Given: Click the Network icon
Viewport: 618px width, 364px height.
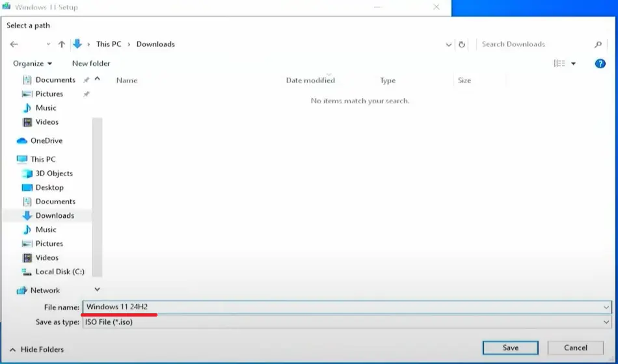Looking at the screenshot, I should (x=21, y=291).
